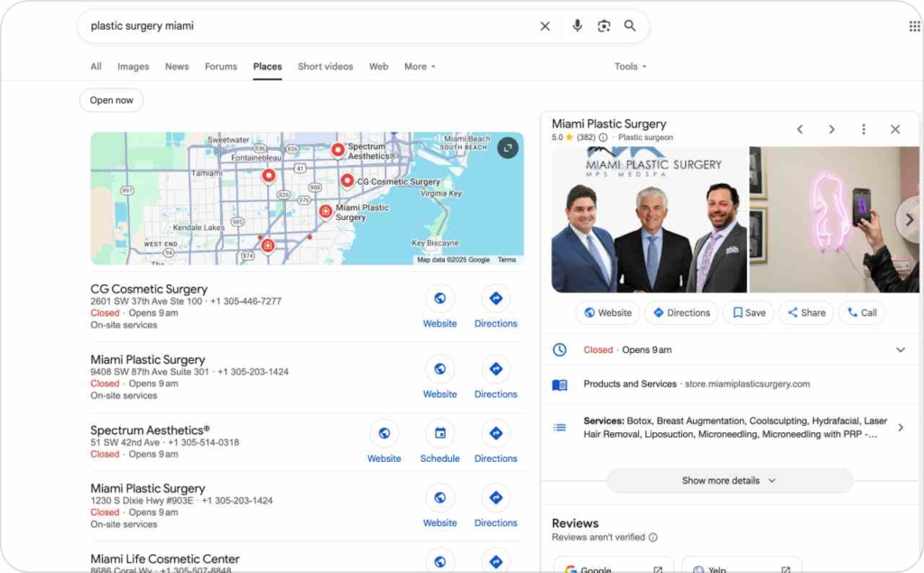The height and width of the screenshot is (573, 924).
Task: Toggle the Open now filter
Action: pos(111,100)
